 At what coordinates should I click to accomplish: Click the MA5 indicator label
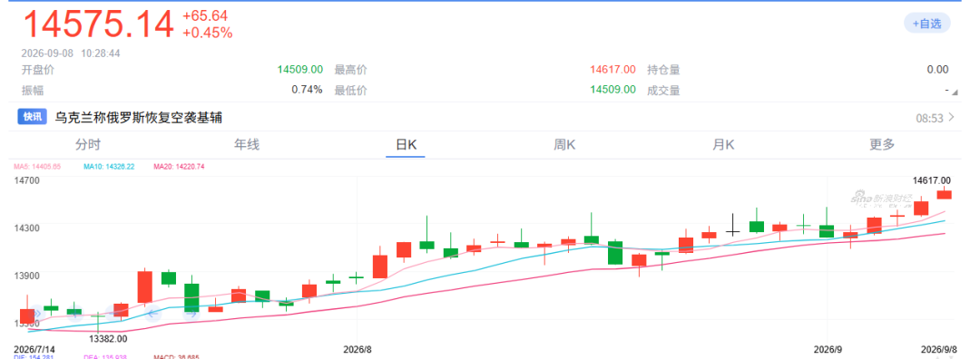pyautogui.click(x=38, y=167)
